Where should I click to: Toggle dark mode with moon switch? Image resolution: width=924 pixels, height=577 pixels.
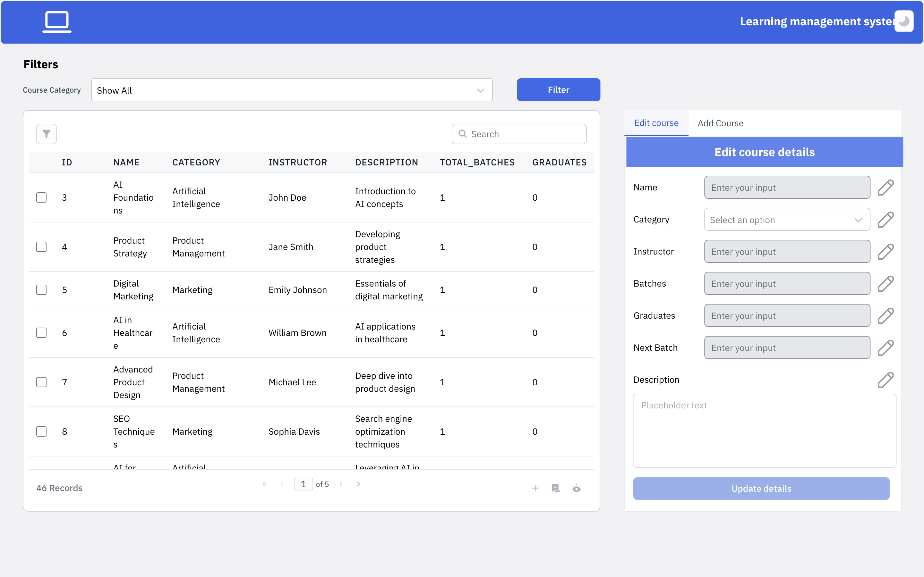tap(904, 21)
